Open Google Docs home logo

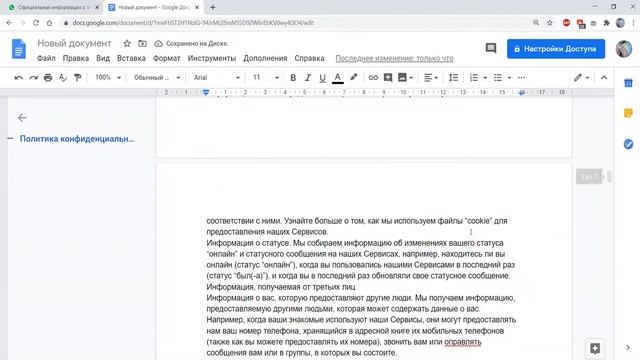pyautogui.click(x=18, y=49)
